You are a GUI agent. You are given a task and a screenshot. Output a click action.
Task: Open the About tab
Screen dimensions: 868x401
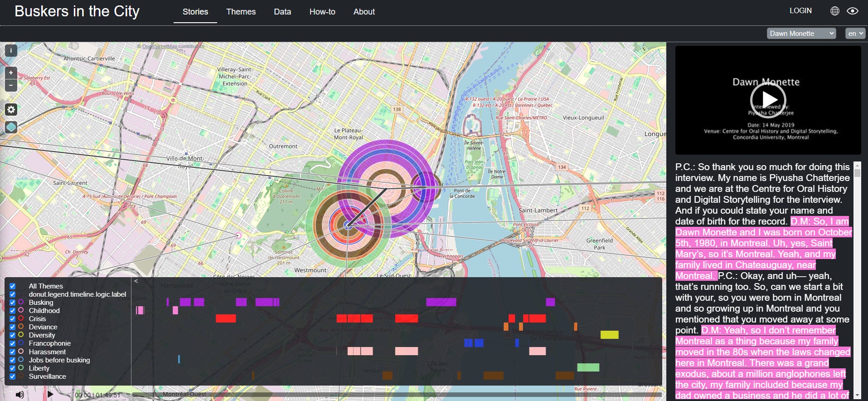pos(364,12)
